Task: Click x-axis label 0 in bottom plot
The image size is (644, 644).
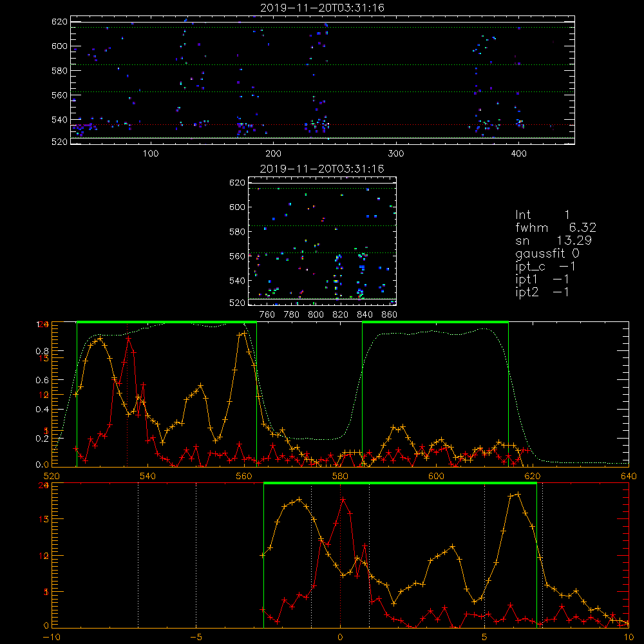Action: (340, 638)
